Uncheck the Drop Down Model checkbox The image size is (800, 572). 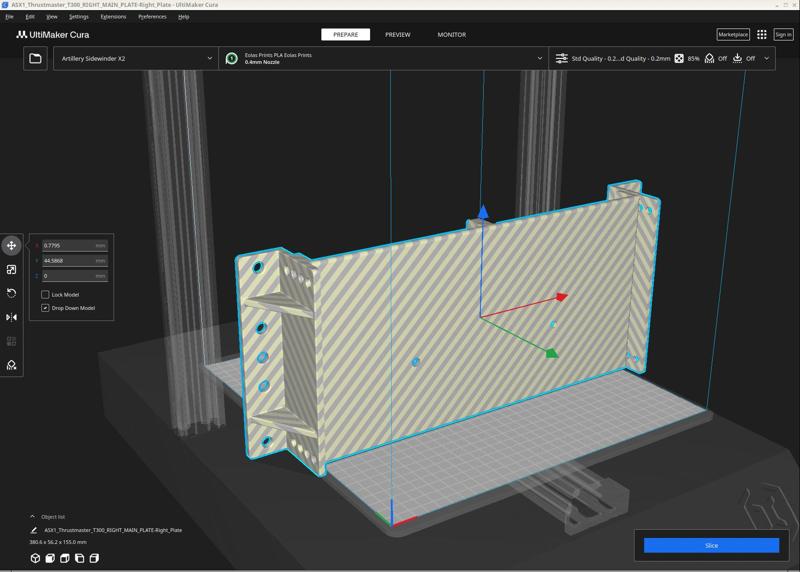(x=45, y=308)
